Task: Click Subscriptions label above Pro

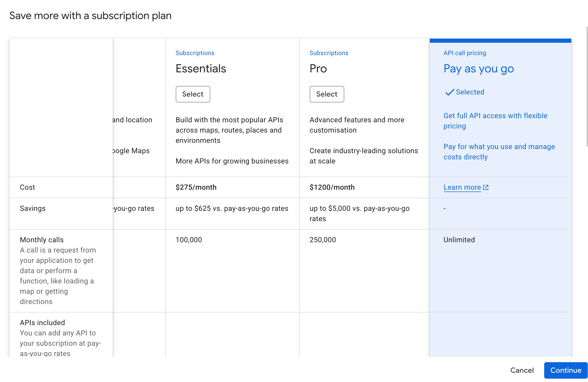Action: click(x=329, y=53)
